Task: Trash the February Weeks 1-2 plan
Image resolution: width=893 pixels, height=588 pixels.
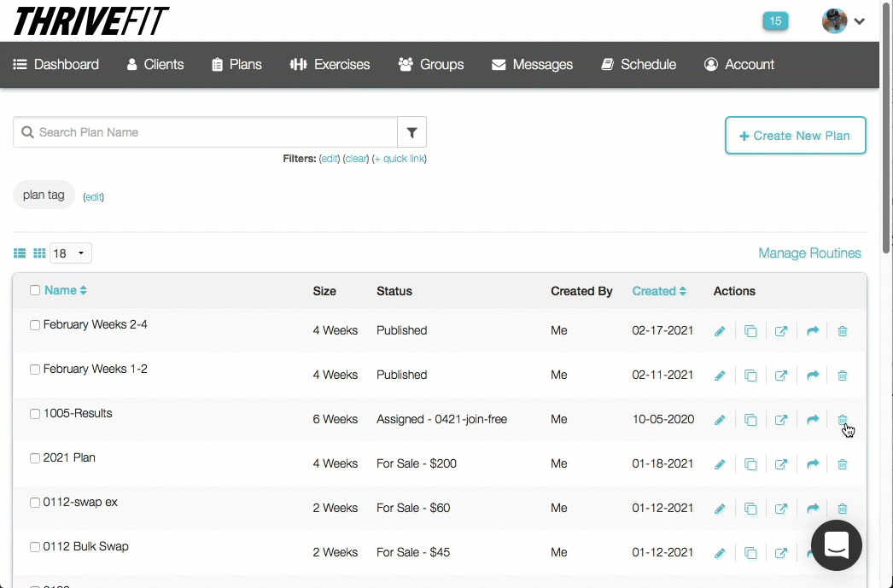Action: (843, 376)
